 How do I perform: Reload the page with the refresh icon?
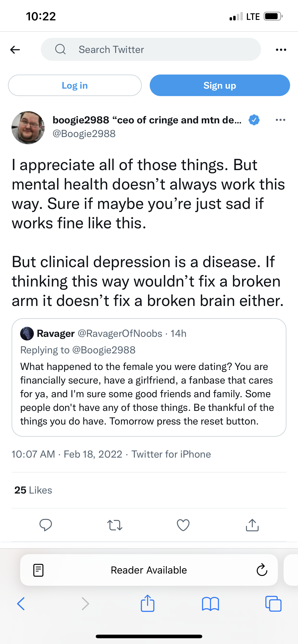(x=262, y=570)
